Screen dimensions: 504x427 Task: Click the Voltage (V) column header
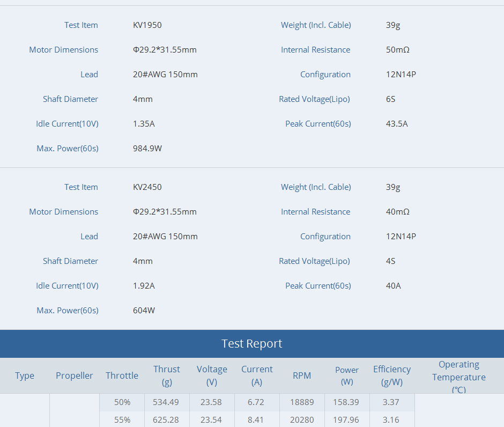[212, 376]
